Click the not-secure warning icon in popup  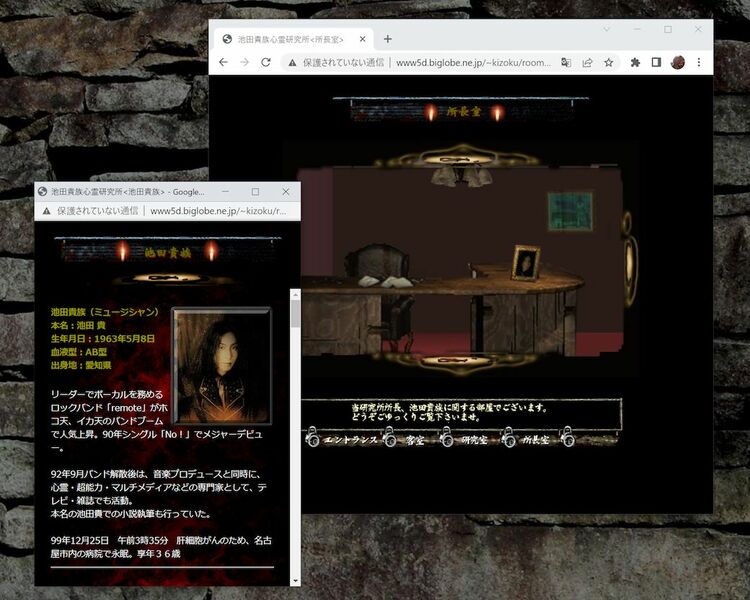[46, 211]
